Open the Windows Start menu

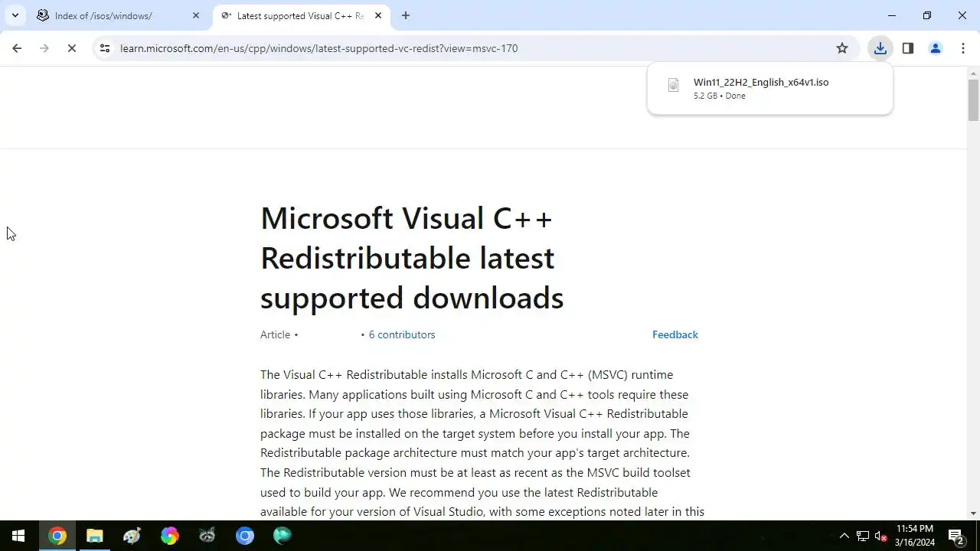tap(18, 536)
